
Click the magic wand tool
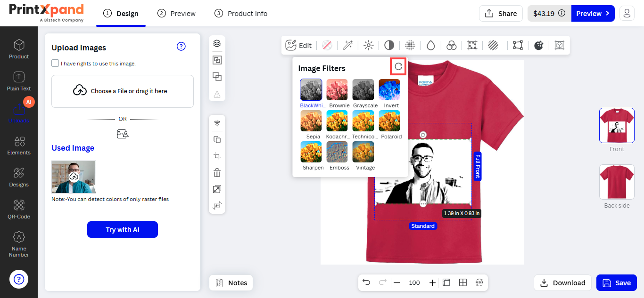click(348, 45)
